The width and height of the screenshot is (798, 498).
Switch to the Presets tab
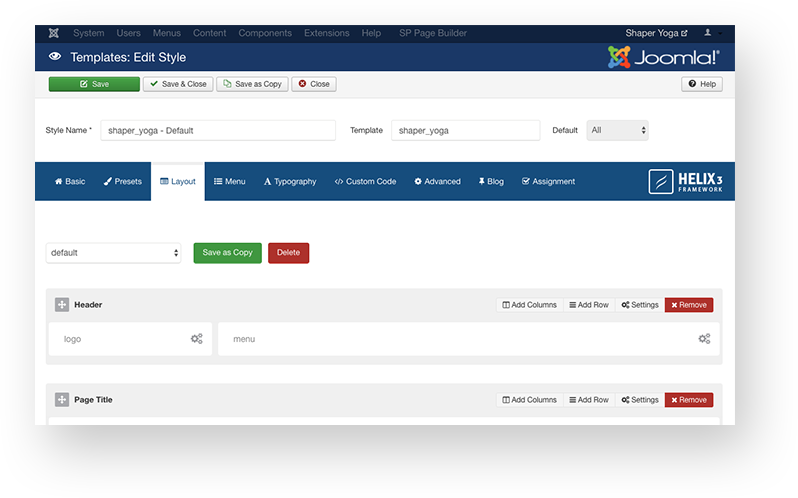[123, 182]
